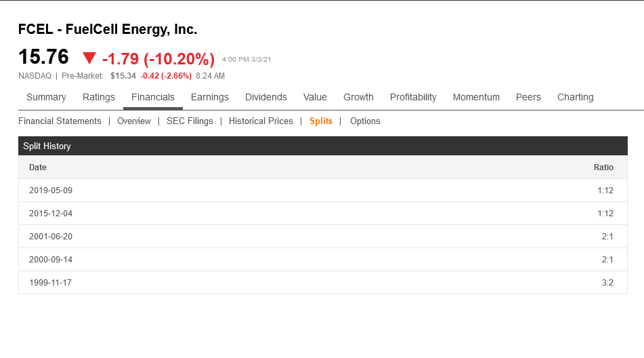Click the Date column header

point(38,167)
